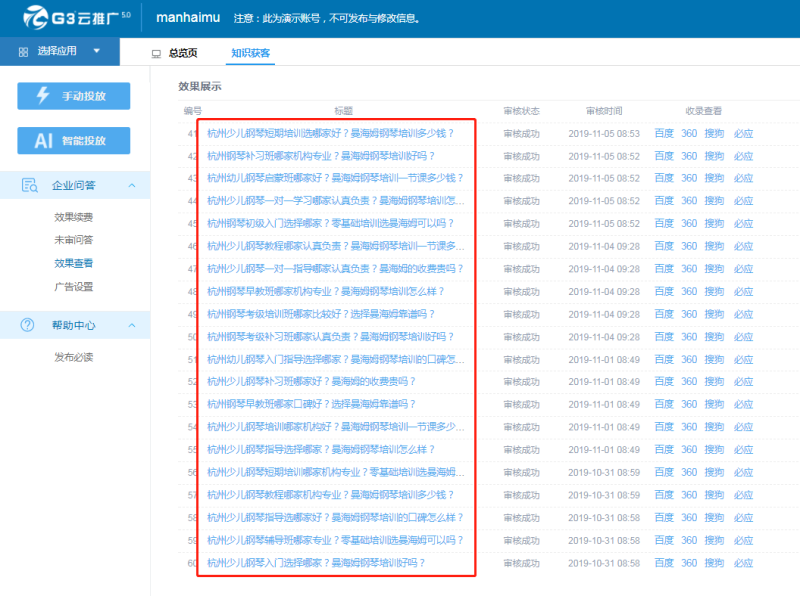Viewport: 800px width, 596px height.
Task: Click the 手动投放 button
Action: point(73,96)
